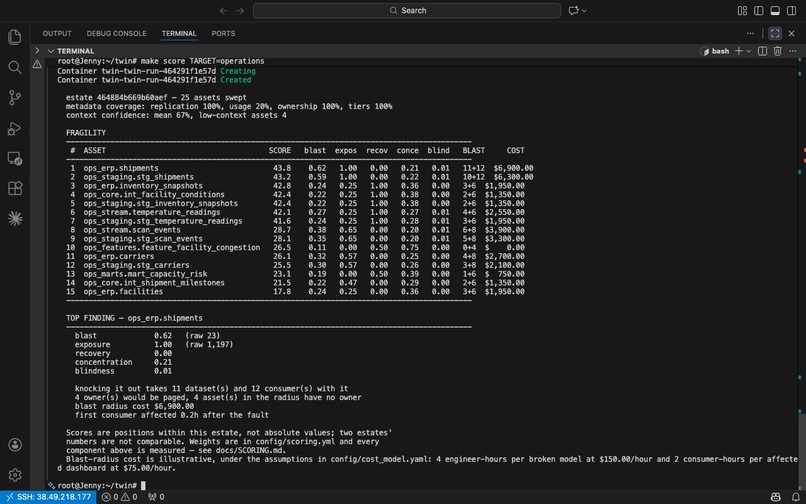Go back with the left arrow
Viewport: 806px width, 504px height.
pos(223,10)
